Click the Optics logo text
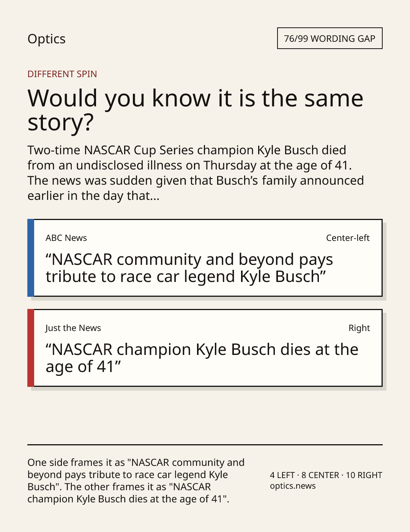410x532 pixels. point(46,39)
